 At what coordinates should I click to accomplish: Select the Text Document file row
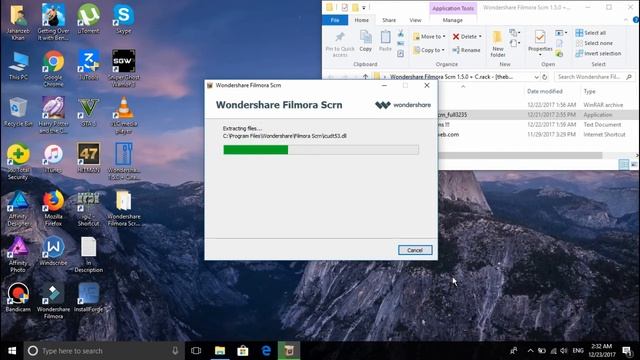539,124
